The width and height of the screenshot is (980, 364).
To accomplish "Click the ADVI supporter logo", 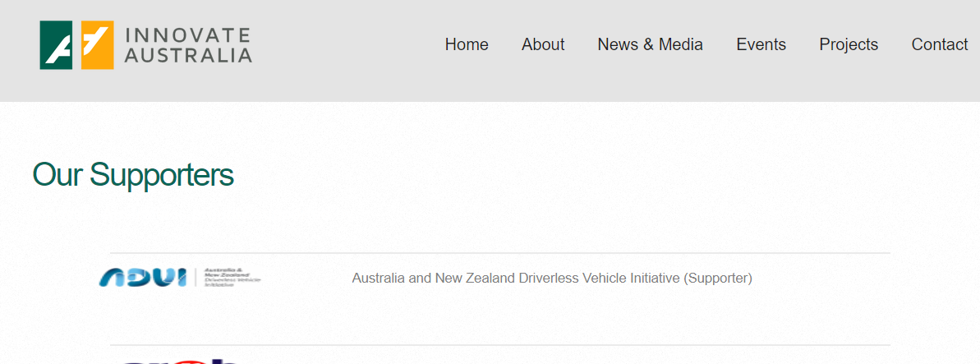I will pyautogui.click(x=143, y=278).
